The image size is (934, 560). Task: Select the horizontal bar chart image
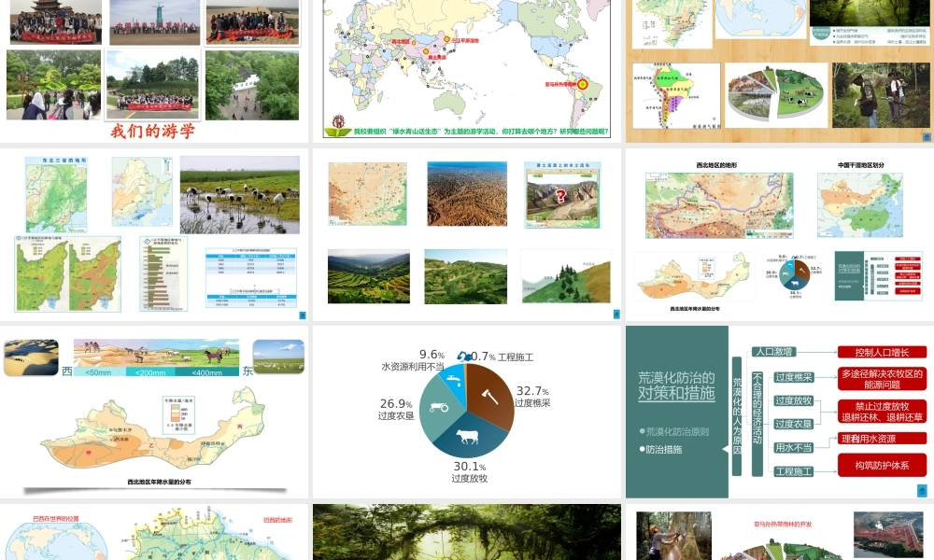[x=163, y=273]
